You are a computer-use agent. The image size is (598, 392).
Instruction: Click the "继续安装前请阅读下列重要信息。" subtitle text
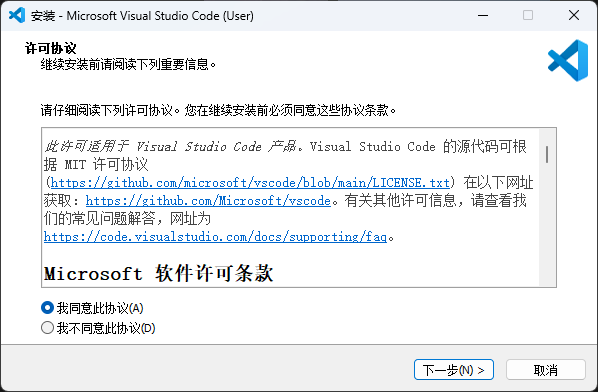pyautogui.click(x=129, y=64)
